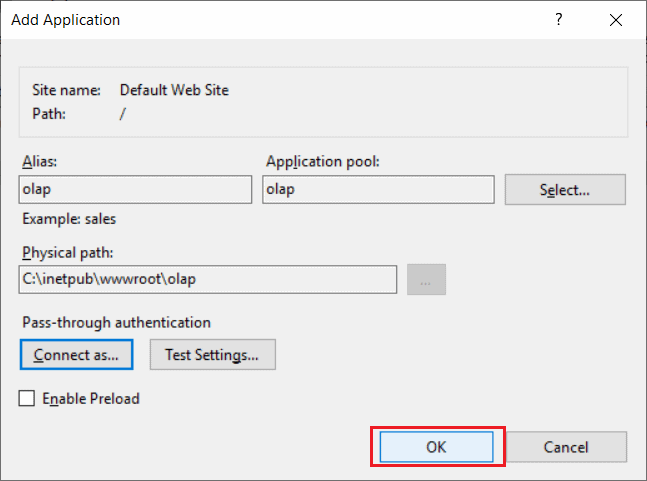647x481 pixels.
Task: Click the Default Web Site text
Action: point(174,90)
